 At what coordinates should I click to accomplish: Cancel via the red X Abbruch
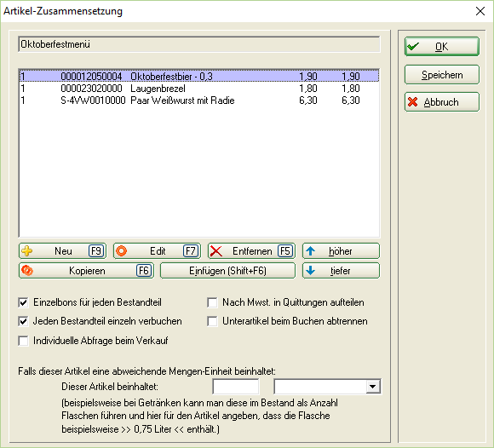click(442, 101)
